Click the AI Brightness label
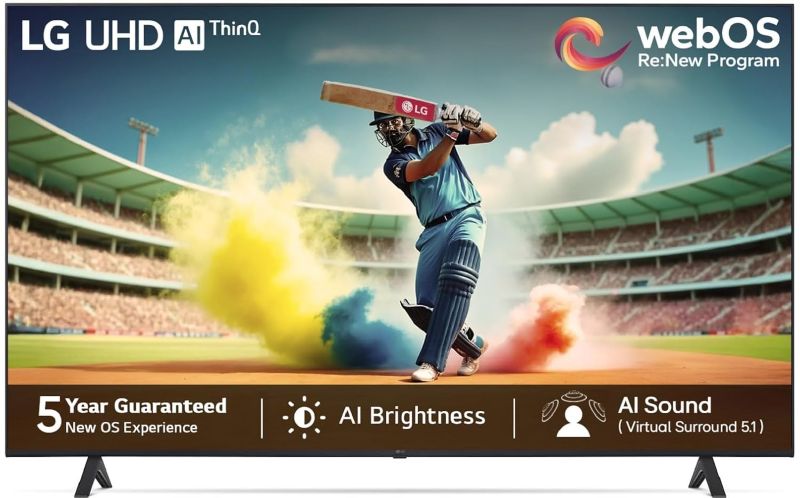This screenshot has height=498, width=800. click(412, 416)
